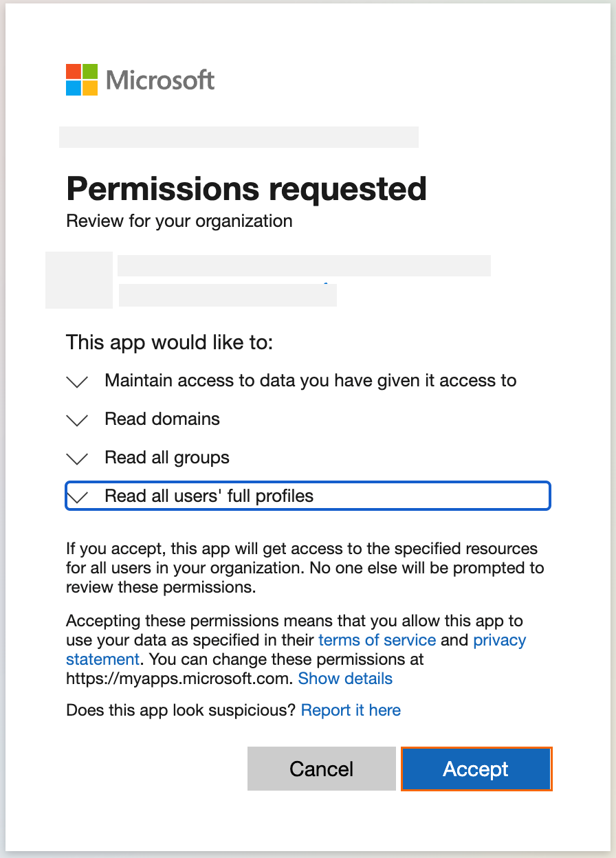This screenshot has width=616, height=858.
Task: Click the red square of the Microsoft logo
Action: pos(72,71)
